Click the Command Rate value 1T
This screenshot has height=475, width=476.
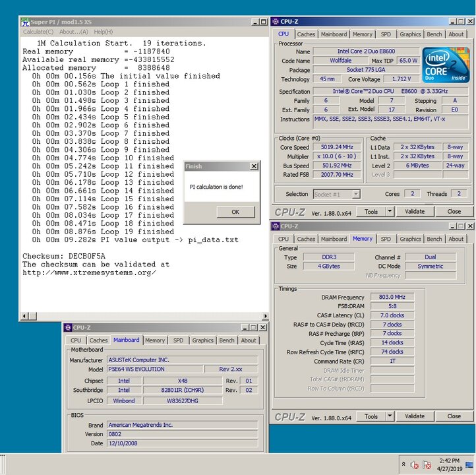(x=392, y=361)
